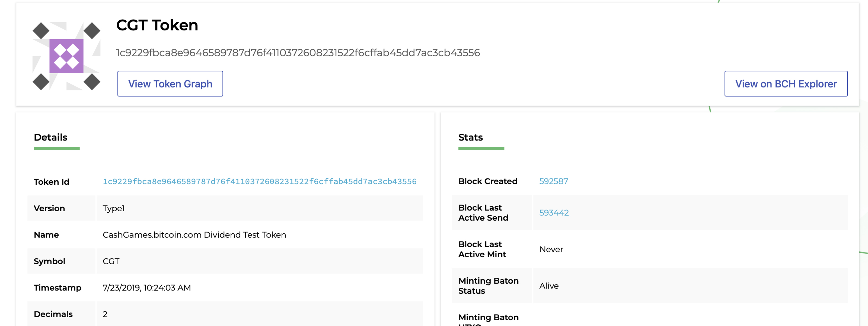Open the View Token Graph button

point(170,84)
